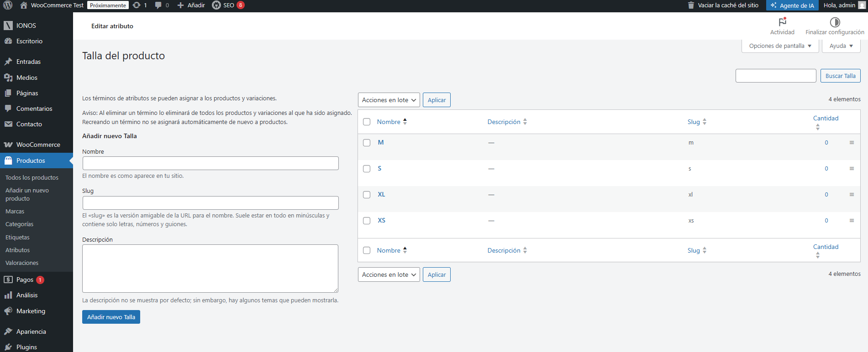Open Atributos in the Productos submenu
This screenshot has height=352, width=868.
[18, 250]
